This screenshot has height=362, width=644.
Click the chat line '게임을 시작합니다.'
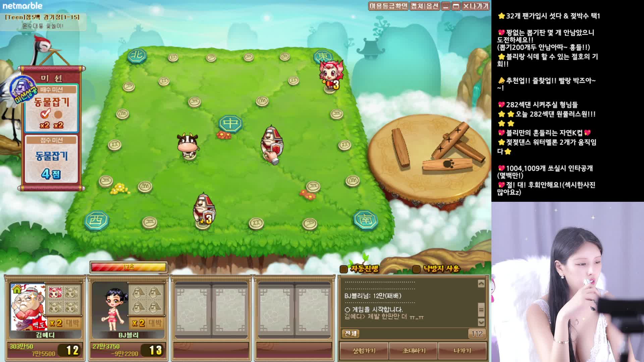(374, 309)
